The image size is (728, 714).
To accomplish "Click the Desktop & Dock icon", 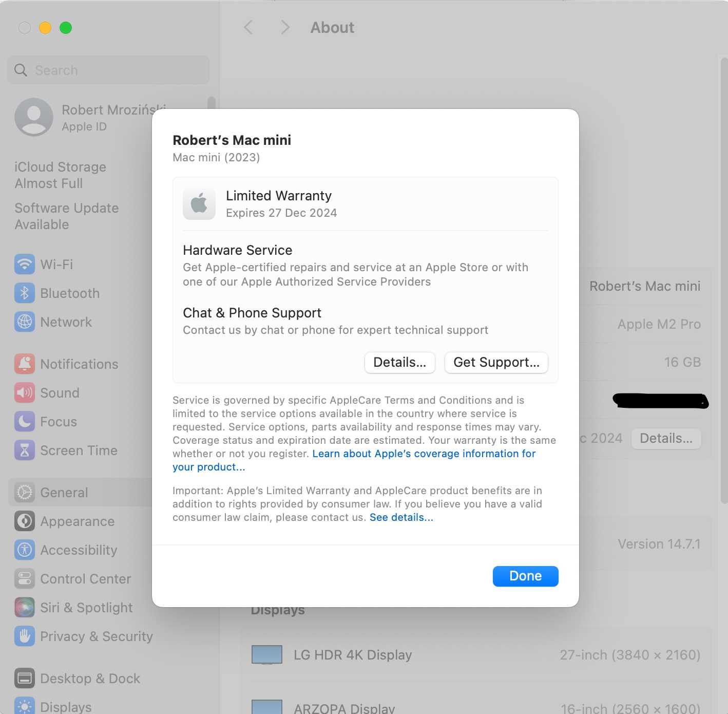I will (25, 679).
